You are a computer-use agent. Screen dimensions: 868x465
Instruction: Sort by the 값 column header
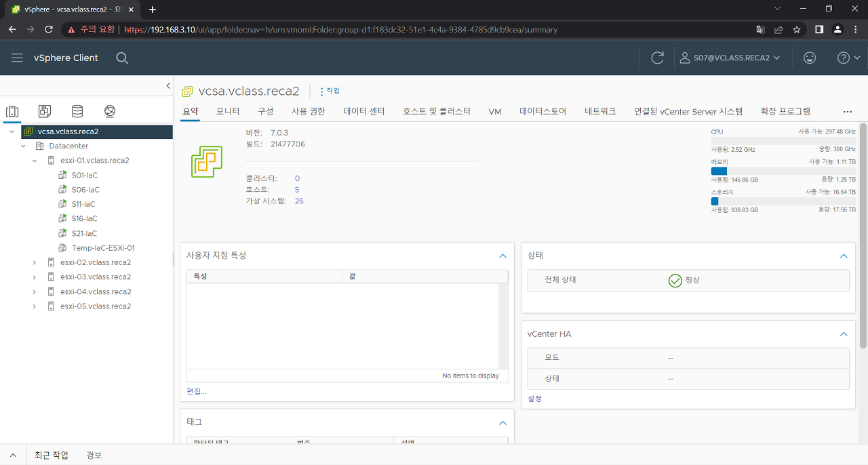point(425,277)
